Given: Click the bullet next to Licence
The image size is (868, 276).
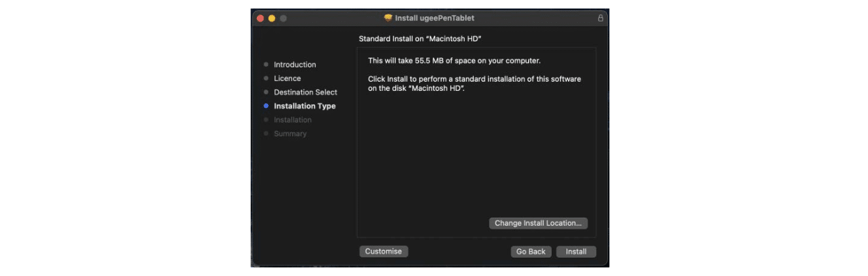Looking at the screenshot, I should (x=266, y=78).
